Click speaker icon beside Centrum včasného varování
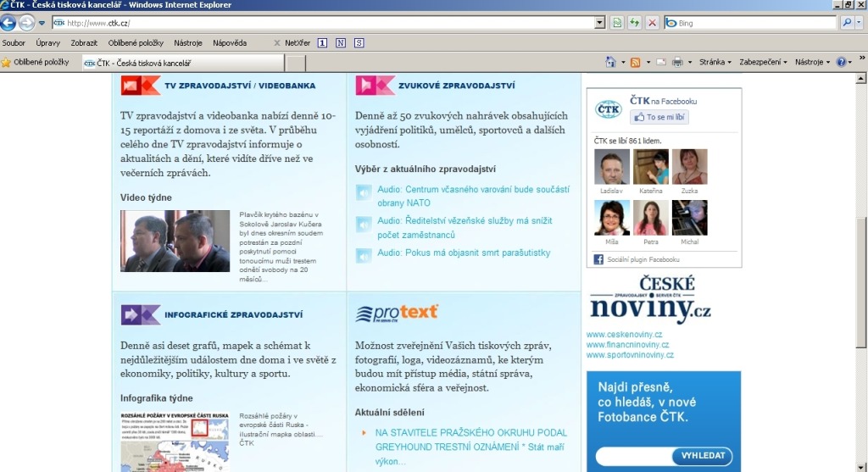This screenshot has height=472, width=868. coord(363,192)
